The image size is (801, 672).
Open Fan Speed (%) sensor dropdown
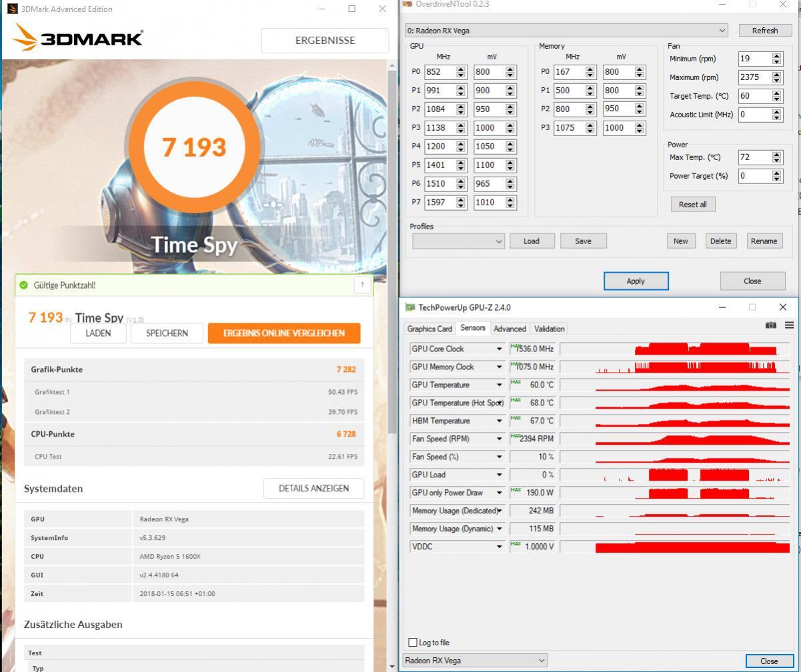[499, 457]
